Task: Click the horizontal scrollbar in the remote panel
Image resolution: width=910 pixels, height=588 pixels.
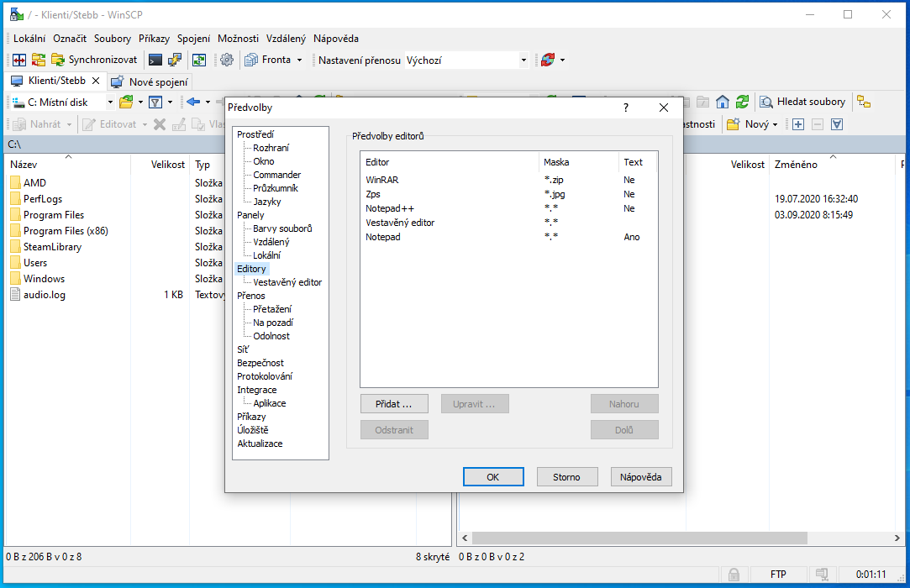Action: (639, 538)
